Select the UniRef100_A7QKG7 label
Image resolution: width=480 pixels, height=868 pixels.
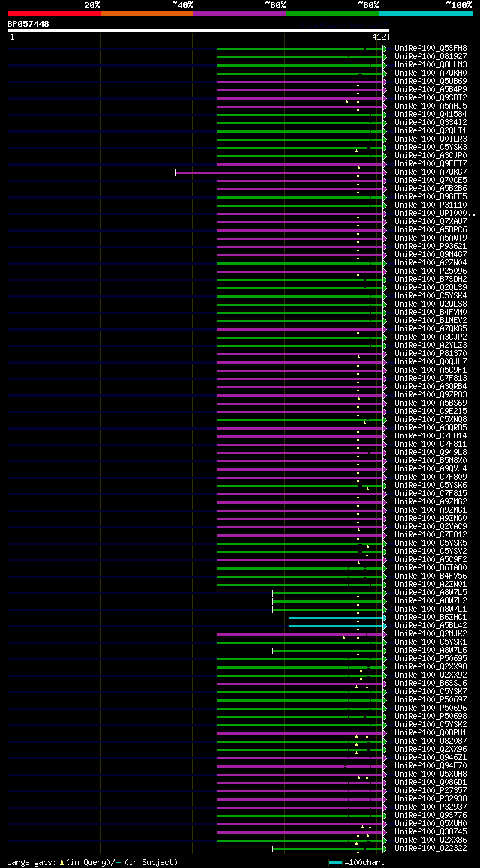[x=430, y=172]
